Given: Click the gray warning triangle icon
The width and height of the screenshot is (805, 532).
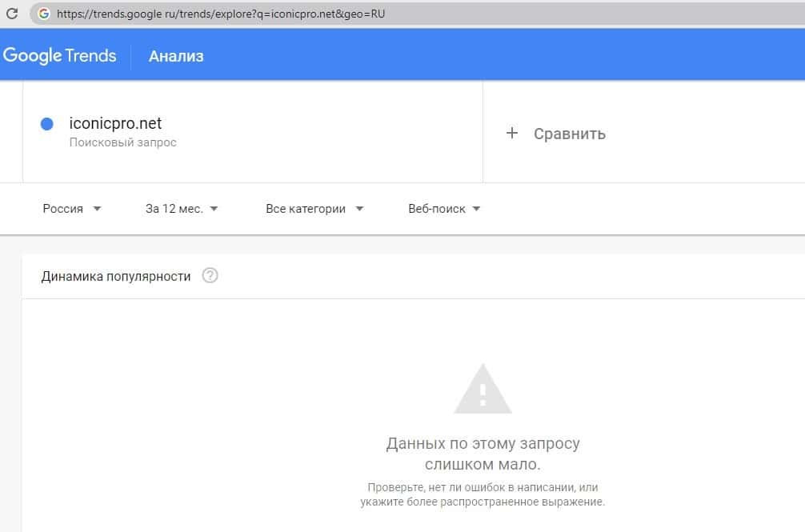Looking at the screenshot, I should 483,389.
